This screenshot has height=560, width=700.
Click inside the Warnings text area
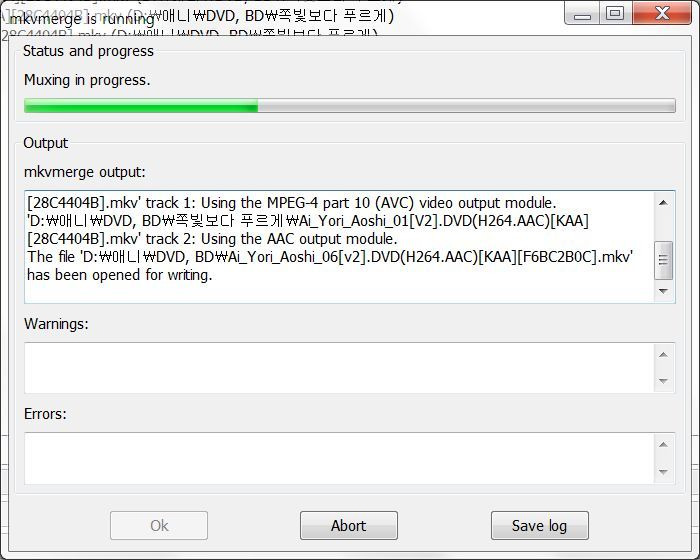pos(339,368)
